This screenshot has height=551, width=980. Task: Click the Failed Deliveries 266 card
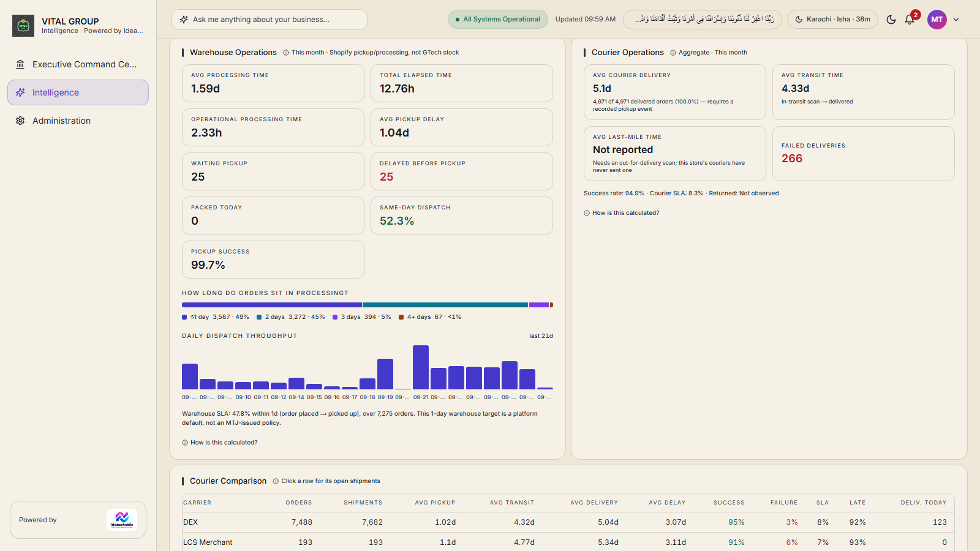(x=864, y=154)
